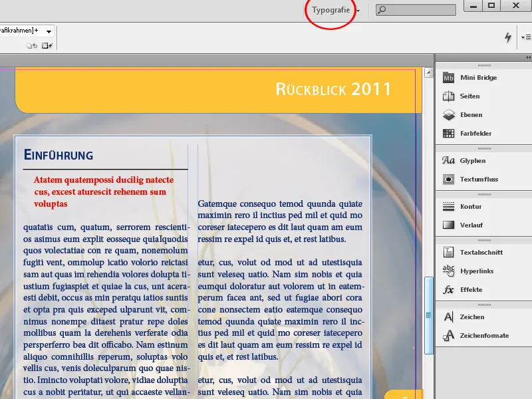Click the Mini Bridge panel label
532x399 pixels.
click(478, 78)
